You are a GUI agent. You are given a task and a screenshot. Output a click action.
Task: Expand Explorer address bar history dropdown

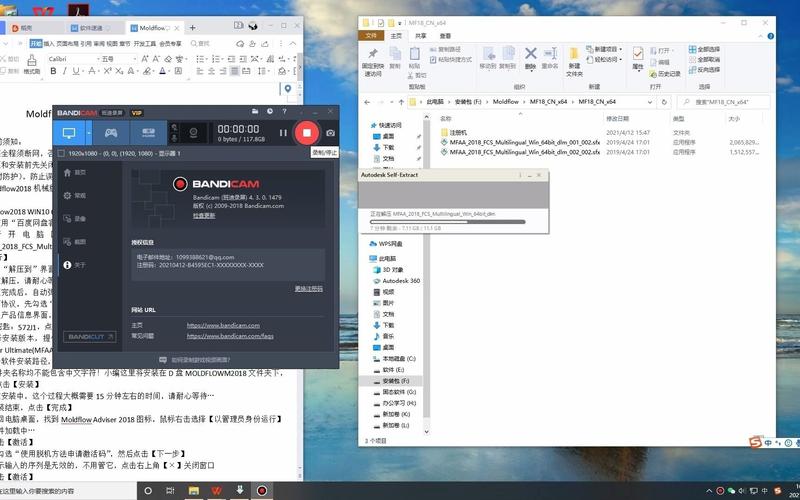click(x=649, y=102)
